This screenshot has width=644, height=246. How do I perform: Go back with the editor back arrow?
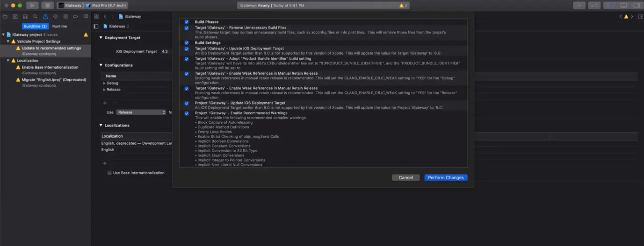(x=105, y=16)
